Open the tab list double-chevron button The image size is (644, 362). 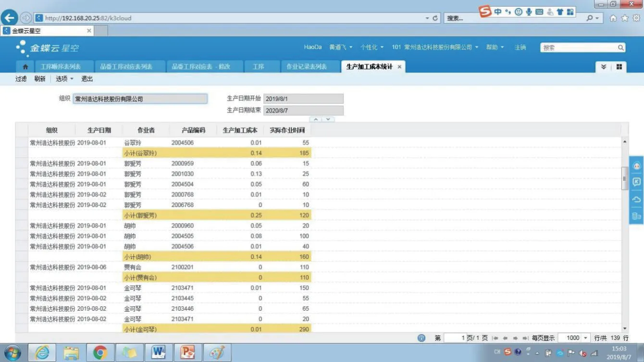[604, 67]
